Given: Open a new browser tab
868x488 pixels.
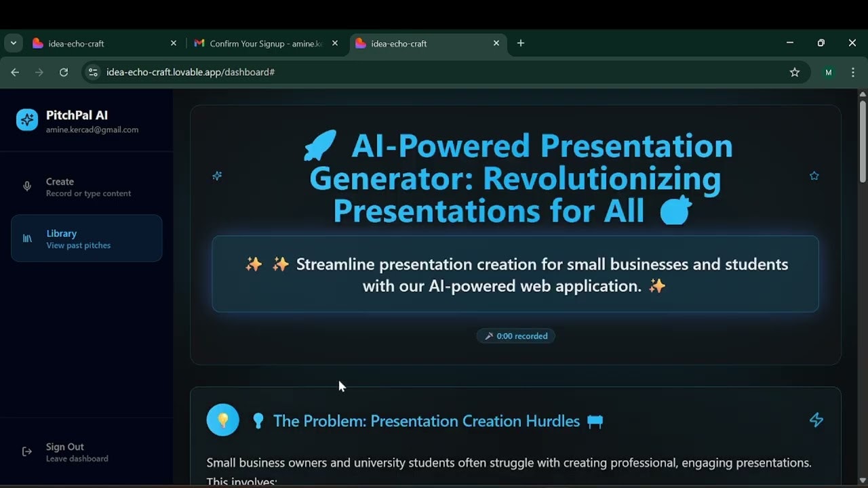Looking at the screenshot, I should tap(521, 43).
